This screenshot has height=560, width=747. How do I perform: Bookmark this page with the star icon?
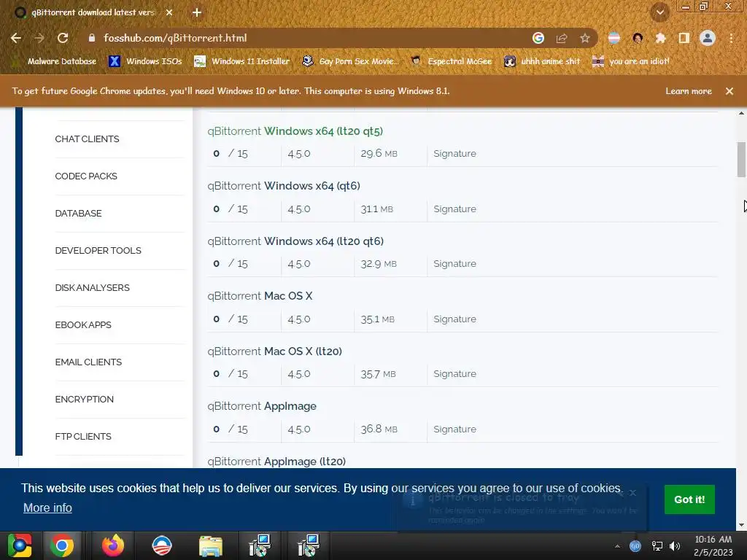pyautogui.click(x=585, y=38)
